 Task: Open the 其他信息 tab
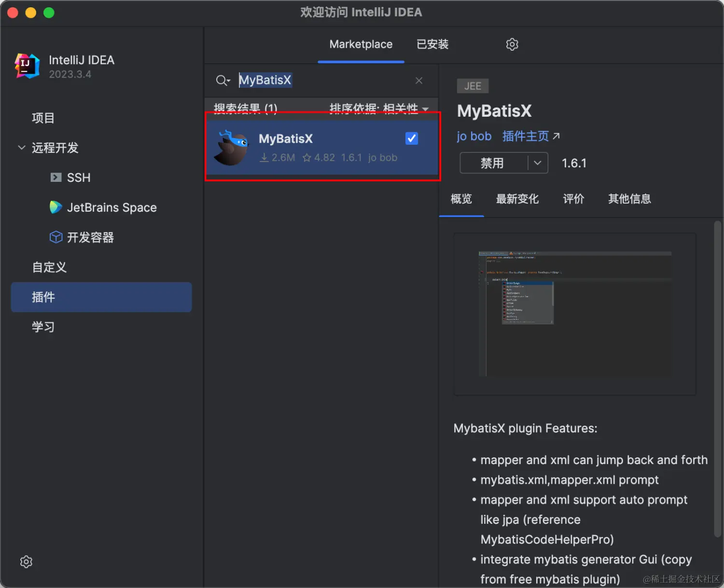coord(629,199)
